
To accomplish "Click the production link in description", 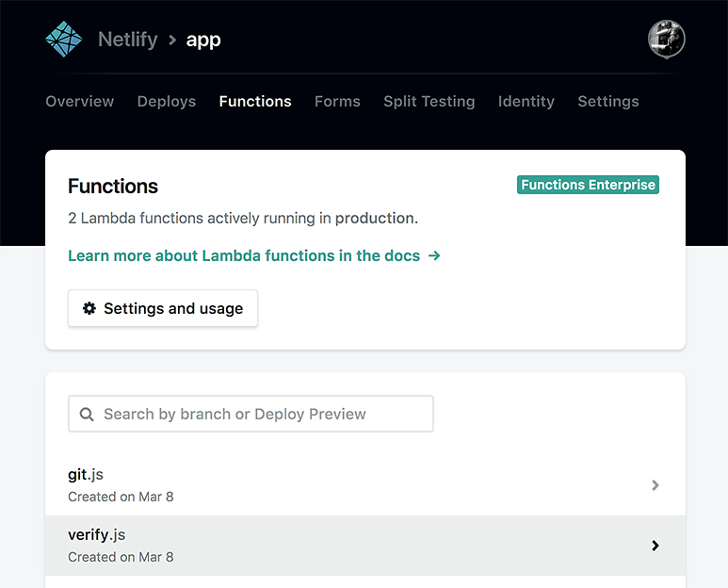I will coord(376,218).
